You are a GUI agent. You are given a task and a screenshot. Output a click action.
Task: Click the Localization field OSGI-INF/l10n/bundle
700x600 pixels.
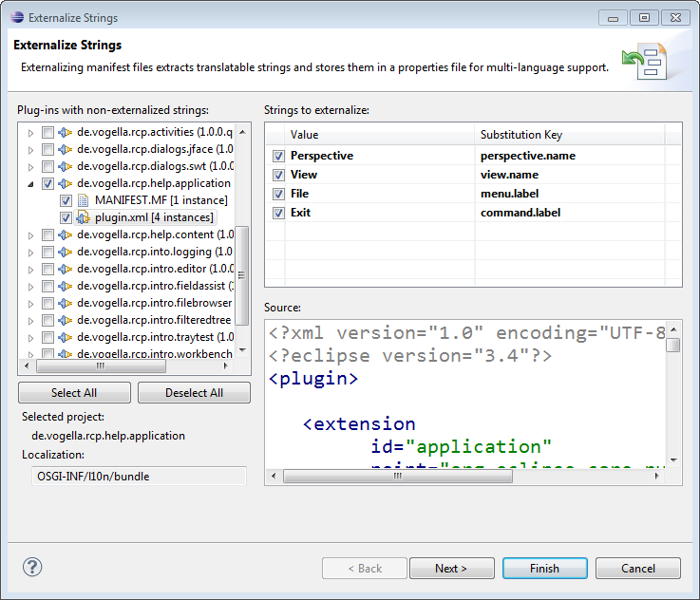click(x=139, y=477)
